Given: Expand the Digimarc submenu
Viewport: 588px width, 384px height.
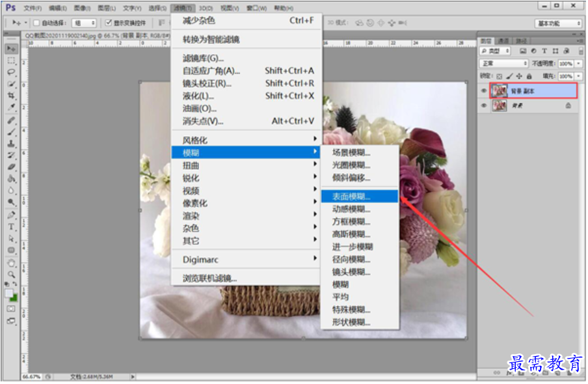Looking at the screenshot, I should click(x=247, y=260).
